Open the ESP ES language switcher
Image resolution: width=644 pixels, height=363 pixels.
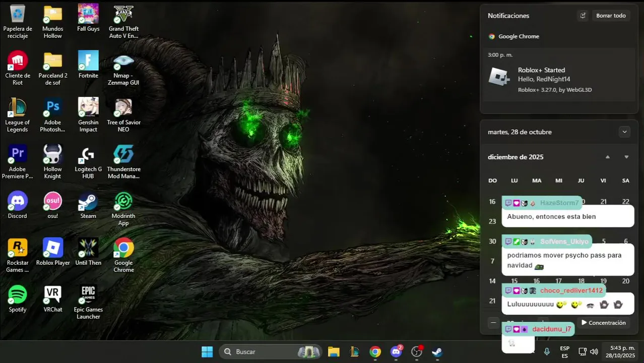click(x=565, y=352)
